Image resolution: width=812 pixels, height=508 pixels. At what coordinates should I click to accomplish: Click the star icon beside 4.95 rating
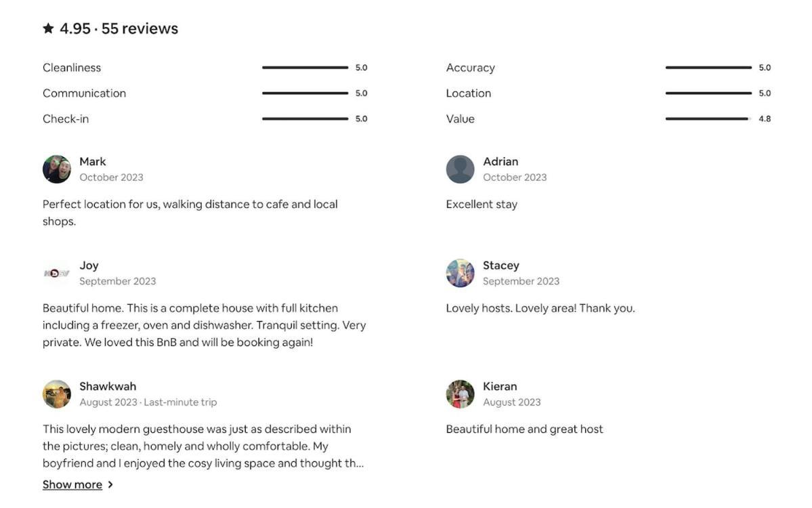click(48, 28)
